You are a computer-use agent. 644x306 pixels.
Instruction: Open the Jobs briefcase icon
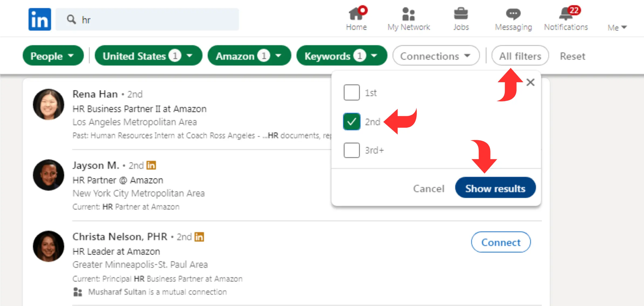[x=461, y=14]
